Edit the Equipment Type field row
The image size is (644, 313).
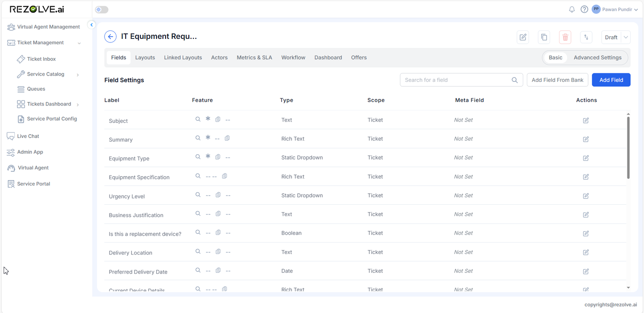[586, 158]
